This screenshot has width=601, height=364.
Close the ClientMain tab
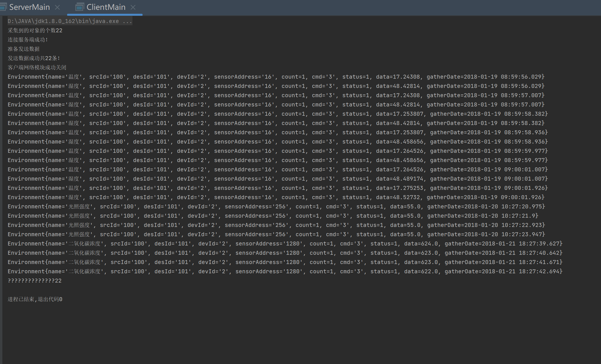click(x=133, y=7)
